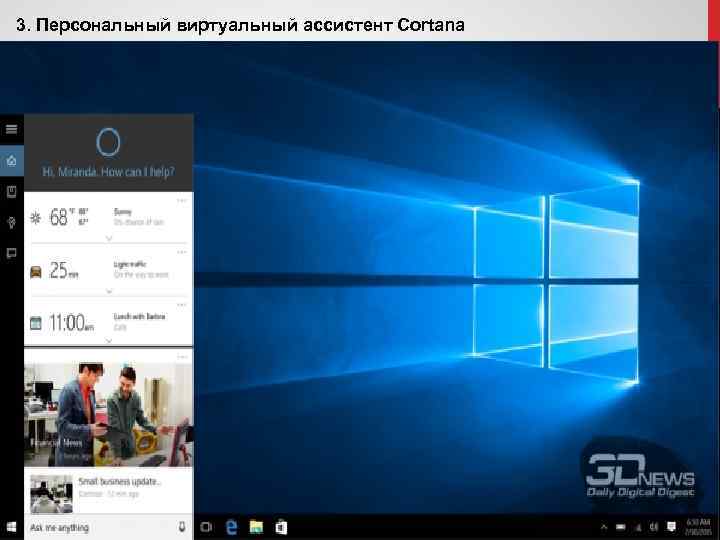Open the Cortana Notebook icon

coord(11,191)
